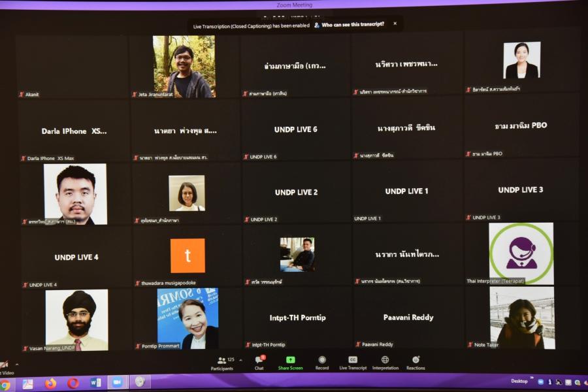Select the Zoom app in the taskbar
The height and width of the screenshot is (392, 588).
pos(117,383)
